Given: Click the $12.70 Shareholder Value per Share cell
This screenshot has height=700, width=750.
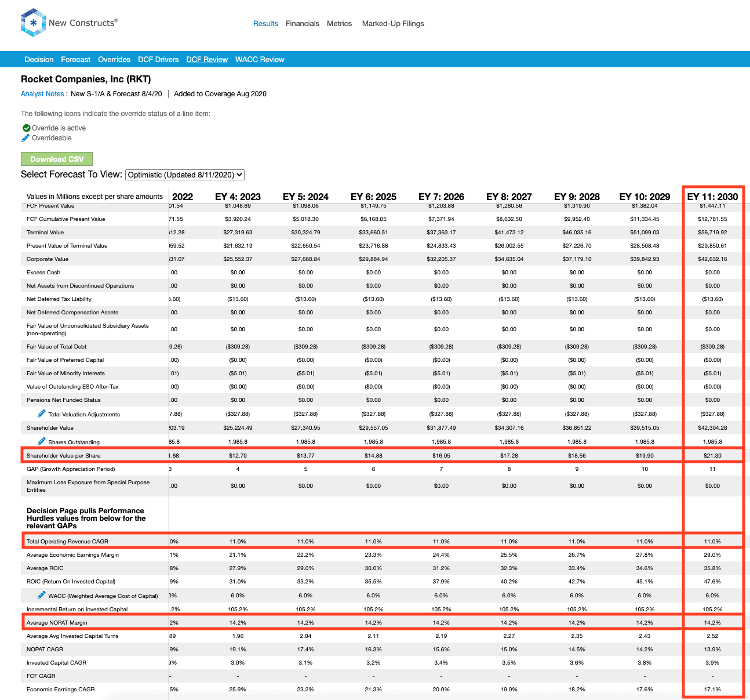Looking at the screenshot, I should coord(238,456).
